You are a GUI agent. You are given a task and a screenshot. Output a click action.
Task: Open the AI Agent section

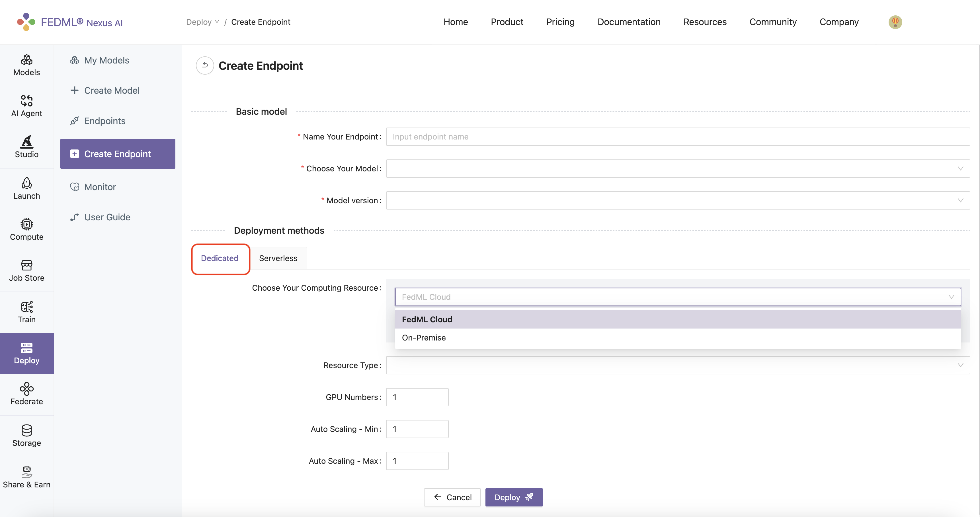27,106
